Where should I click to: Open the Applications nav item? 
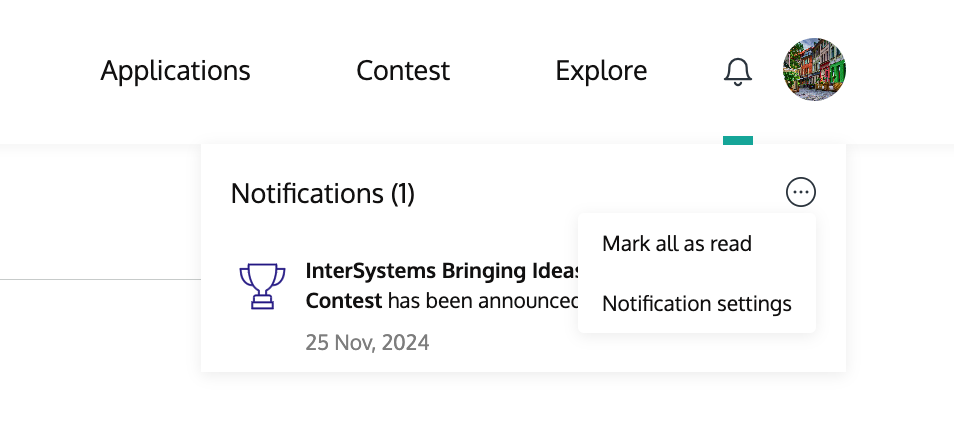(176, 72)
